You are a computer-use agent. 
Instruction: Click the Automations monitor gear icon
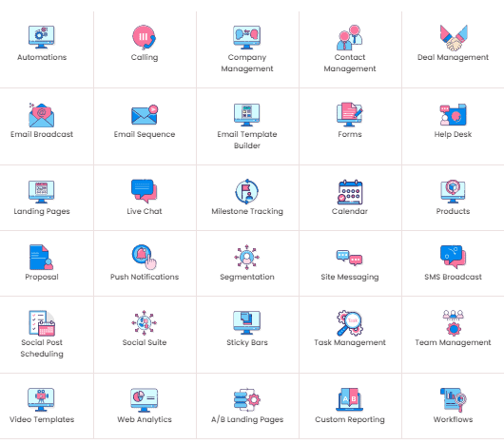tap(42, 37)
